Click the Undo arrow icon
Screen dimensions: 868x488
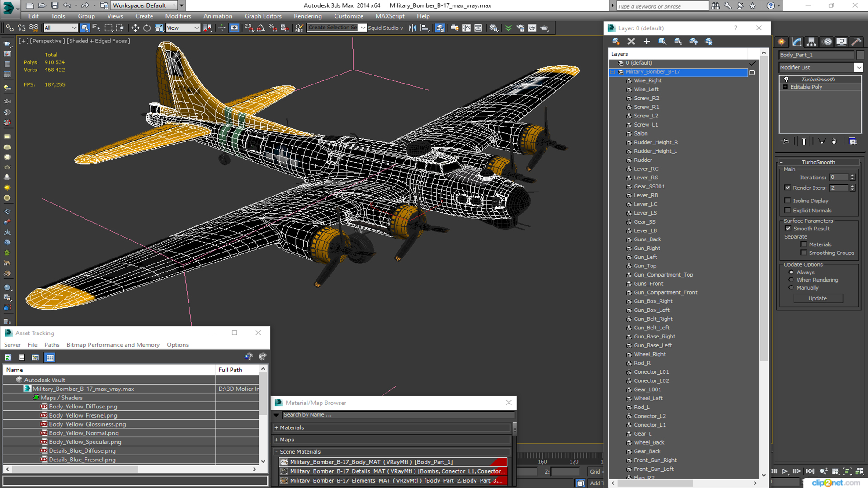tap(67, 5)
